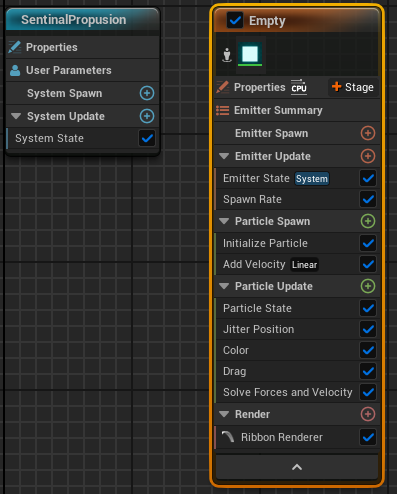Collapse the Emitter Update section
The image size is (397, 494).
(x=224, y=156)
